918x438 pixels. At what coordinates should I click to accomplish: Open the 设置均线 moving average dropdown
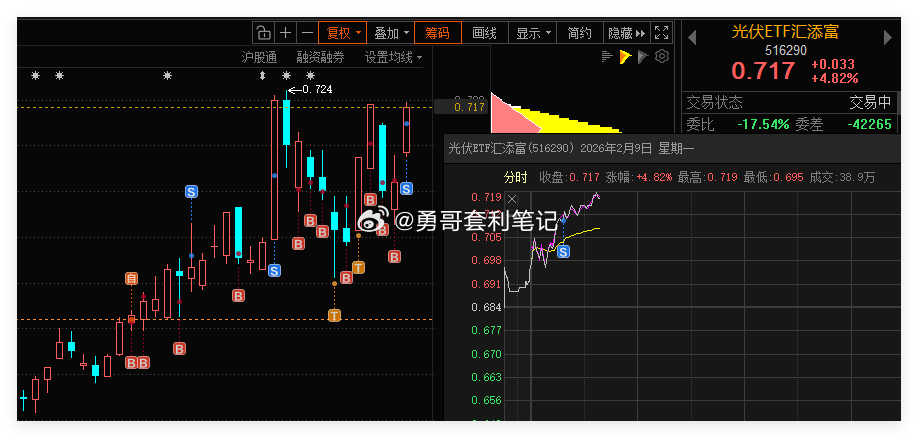pos(393,57)
